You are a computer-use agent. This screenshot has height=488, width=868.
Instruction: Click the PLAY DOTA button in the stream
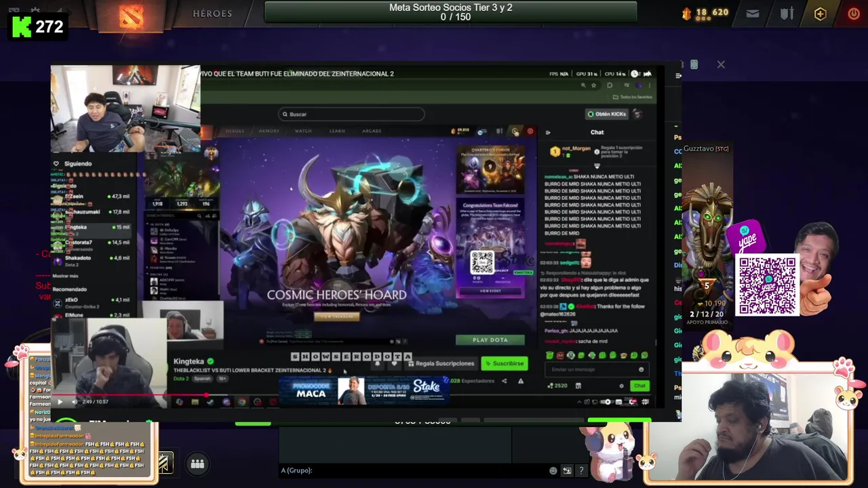pos(490,340)
